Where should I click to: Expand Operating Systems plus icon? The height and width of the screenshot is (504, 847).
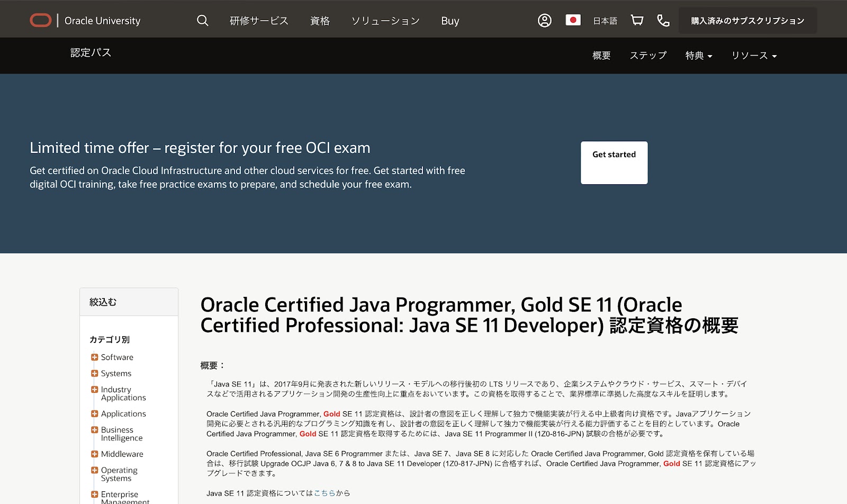click(x=94, y=470)
